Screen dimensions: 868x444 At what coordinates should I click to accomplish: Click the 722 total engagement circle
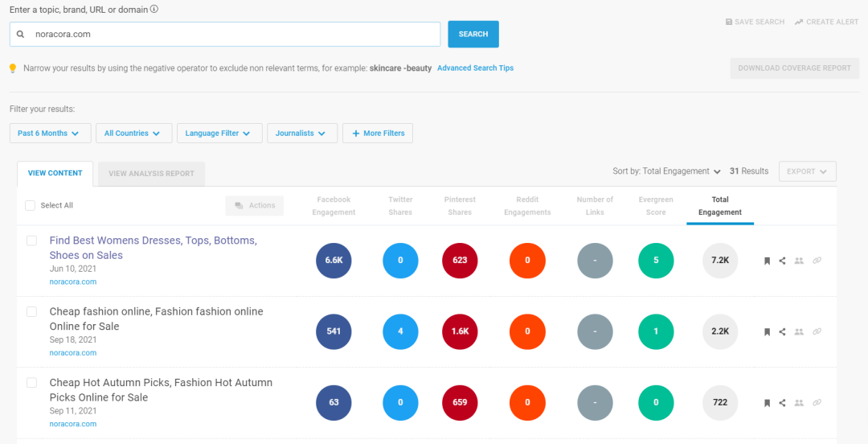(x=720, y=402)
